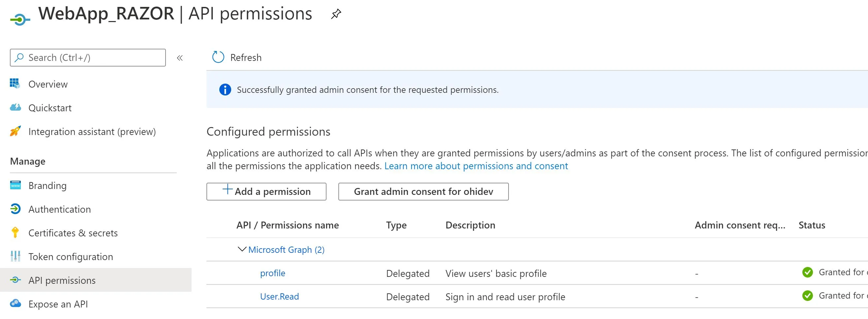The image size is (868, 319).
Task: Click the Overview grid icon
Action: point(15,84)
